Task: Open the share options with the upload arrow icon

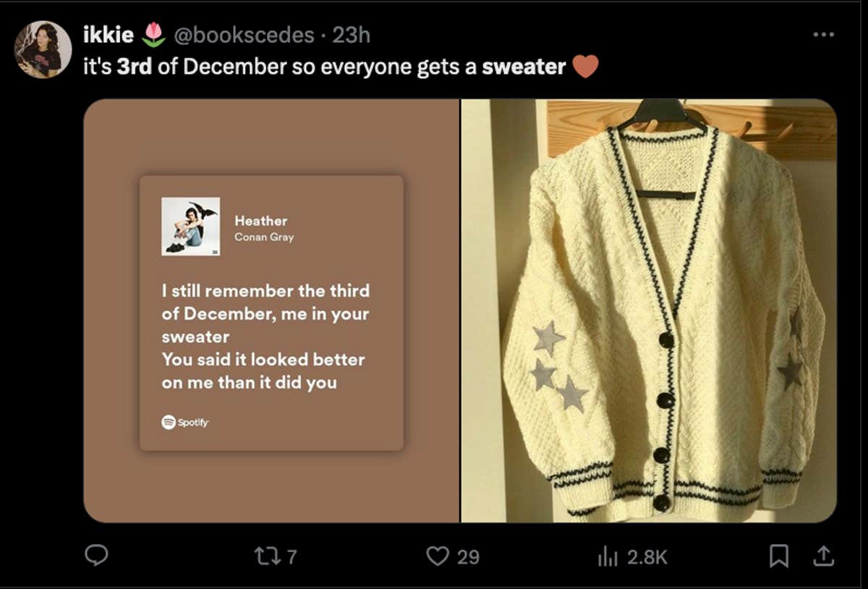Action: click(823, 556)
